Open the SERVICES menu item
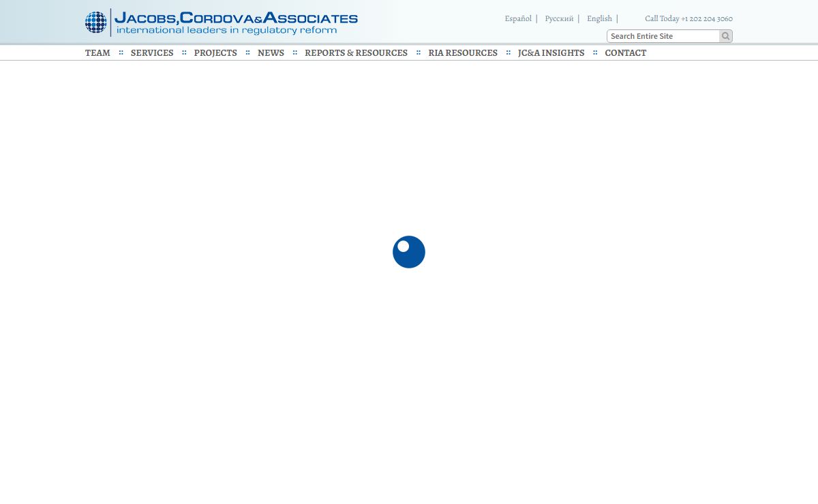This screenshot has width=818, height=504. [x=152, y=52]
